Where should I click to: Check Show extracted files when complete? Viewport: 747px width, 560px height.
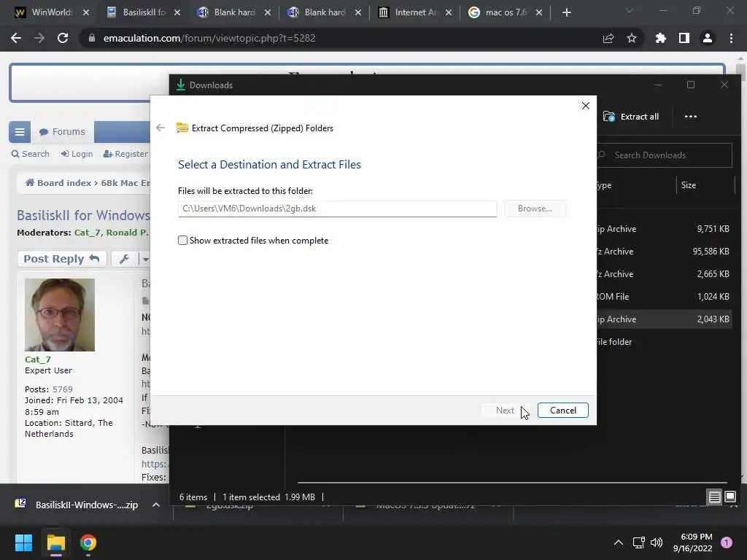coord(182,241)
